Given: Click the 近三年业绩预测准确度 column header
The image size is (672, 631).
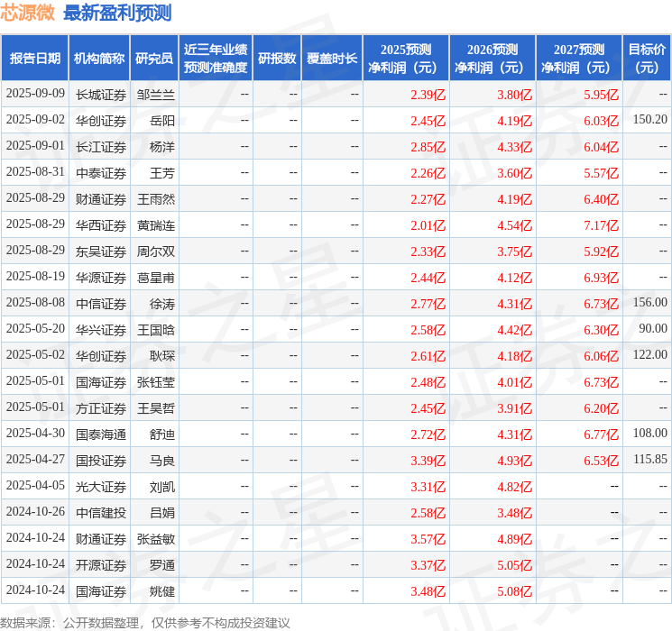Looking at the screenshot, I should point(215,59).
